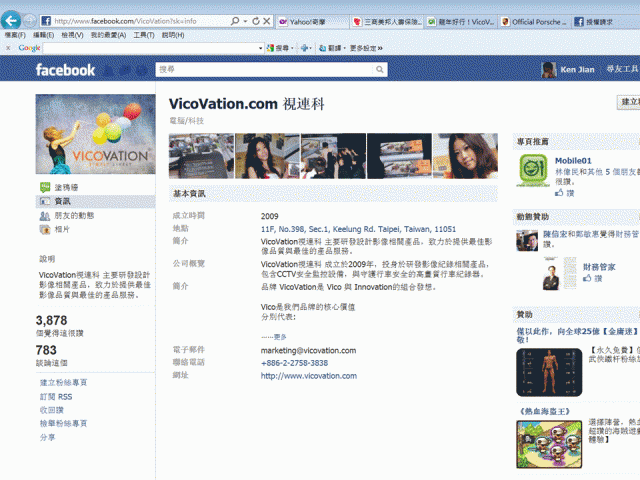Open the Facebook notifications globe icon
Screen dimensions: 640x480
point(141,71)
